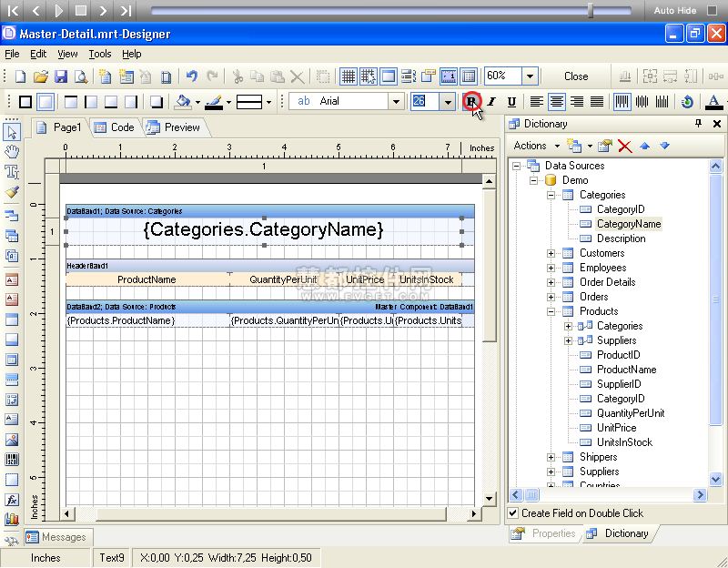Open the View menu
The height and width of the screenshot is (568, 728).
pos(67,54)
